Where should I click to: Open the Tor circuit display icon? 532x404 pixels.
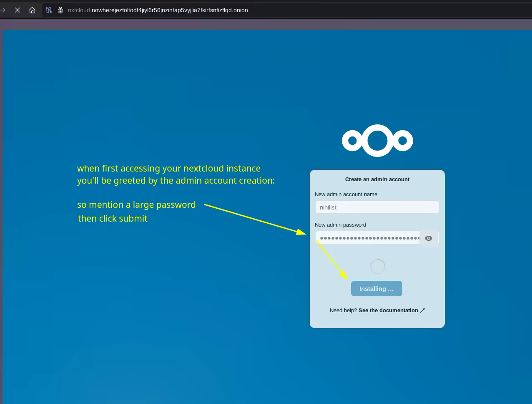[x=49, y=10]
